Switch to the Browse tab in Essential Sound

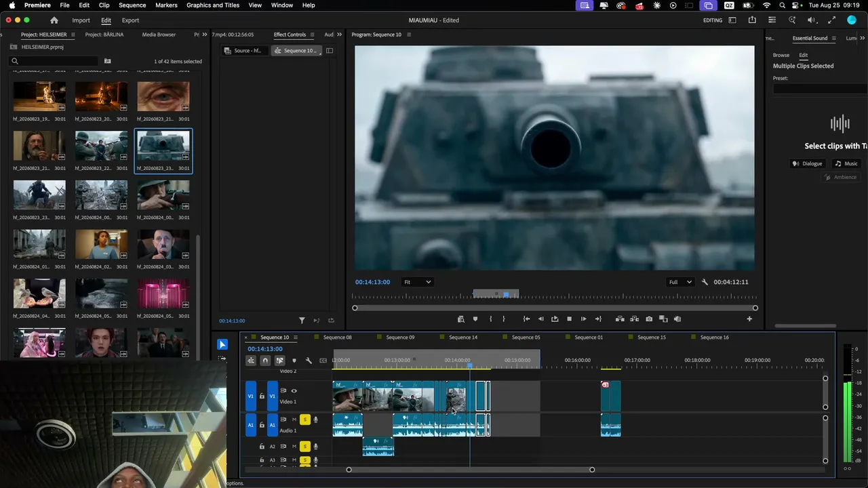781,55
